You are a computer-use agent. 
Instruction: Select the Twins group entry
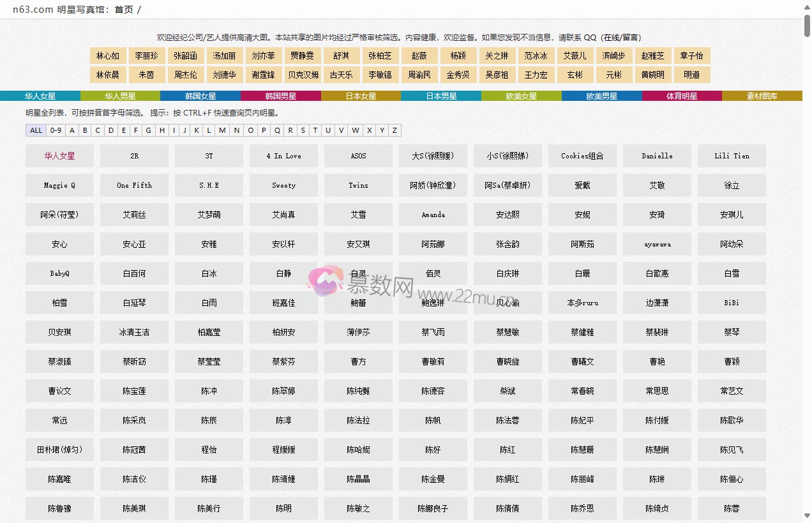coord(358,185)
